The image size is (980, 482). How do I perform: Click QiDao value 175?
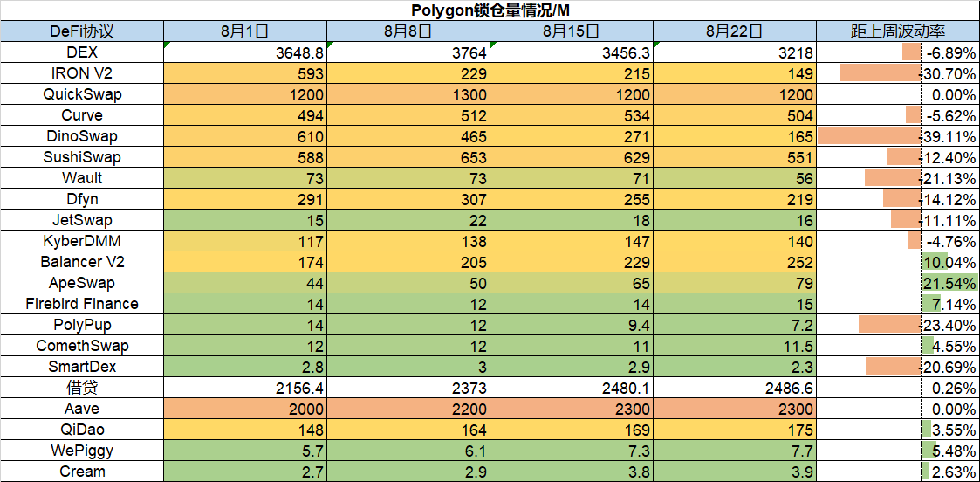(x=735, y=430)
